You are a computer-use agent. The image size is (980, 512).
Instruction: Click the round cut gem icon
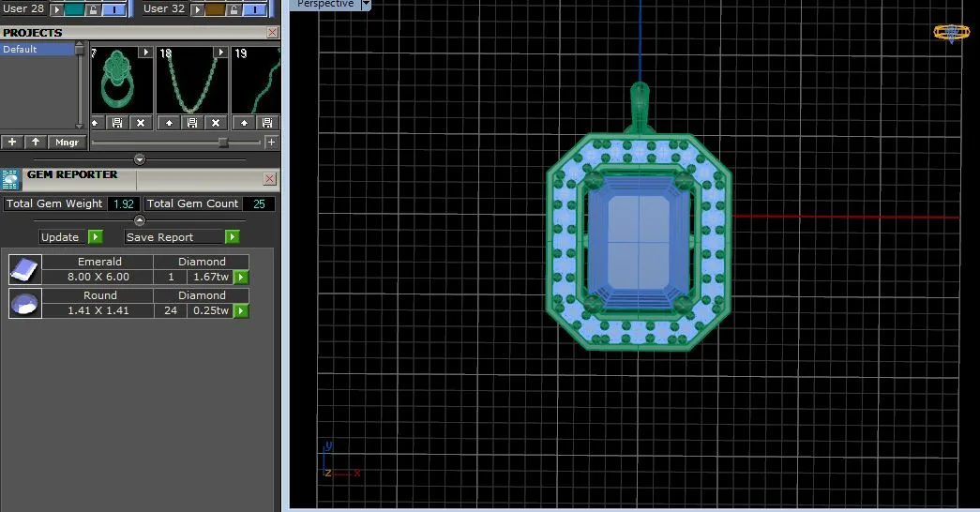(25, 303)
